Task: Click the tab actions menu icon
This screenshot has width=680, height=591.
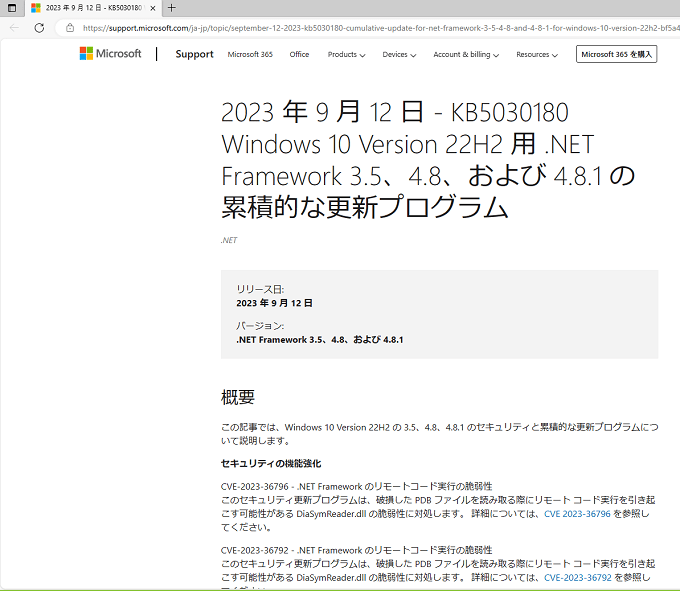Action: point(12,8)
